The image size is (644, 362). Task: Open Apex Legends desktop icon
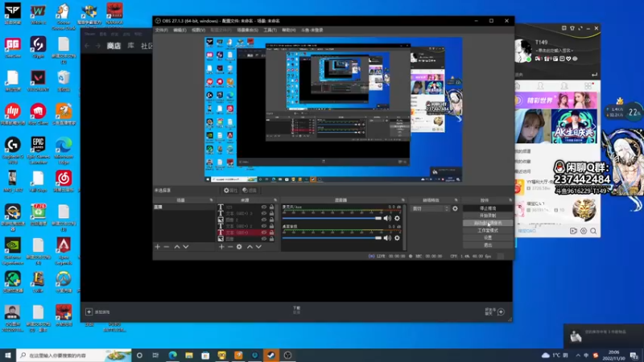64,251
